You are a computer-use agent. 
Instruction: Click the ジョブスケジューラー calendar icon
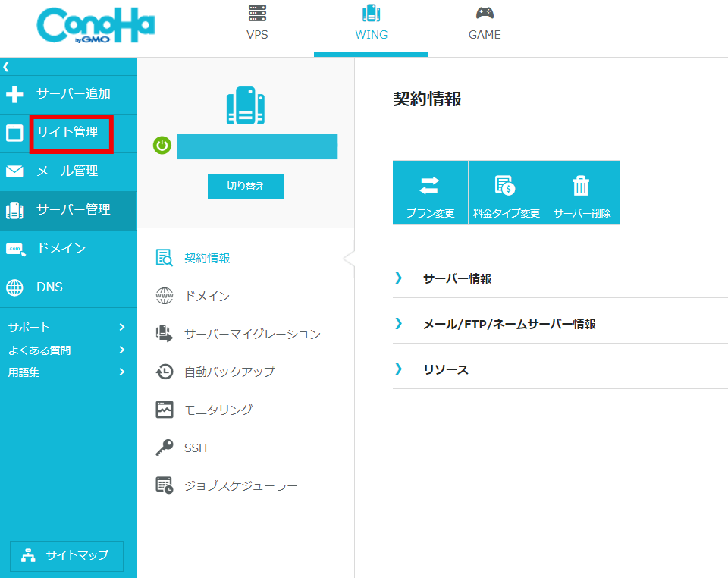click(x=164, y=485)
